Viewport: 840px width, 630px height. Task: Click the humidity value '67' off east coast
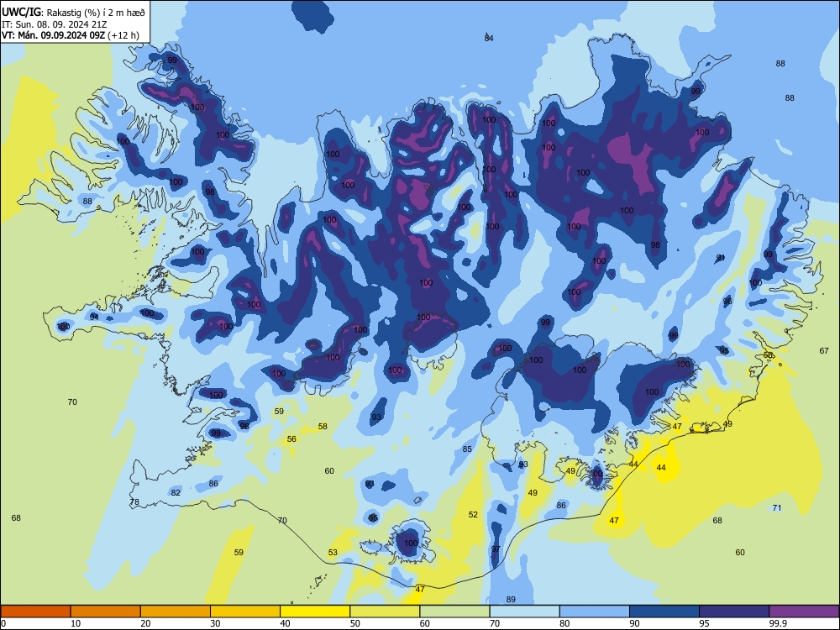click(824, 351)
